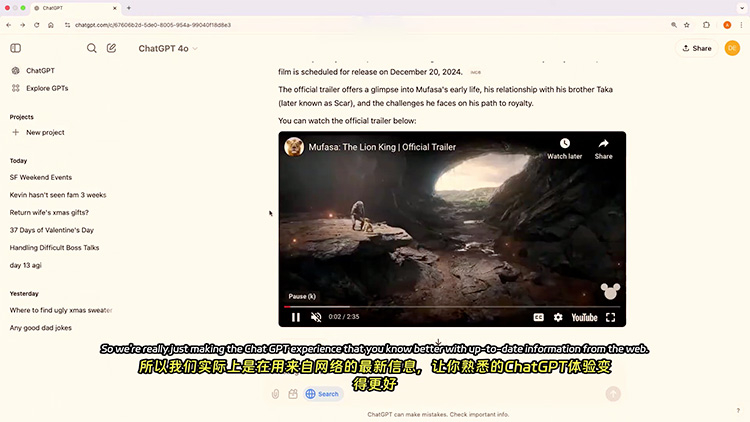
Task: Pause the Mufasa trailer video
Action: tap(296, 317)
